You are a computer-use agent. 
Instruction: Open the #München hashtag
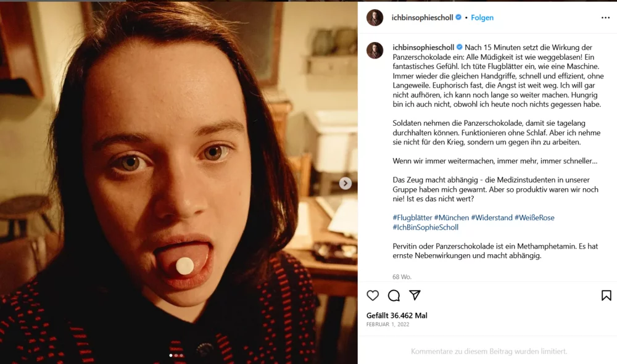[452, 218]
